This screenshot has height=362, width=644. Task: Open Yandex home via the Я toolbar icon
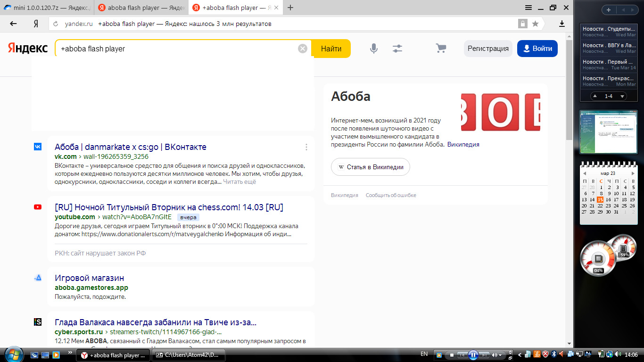tap(35, 24)
